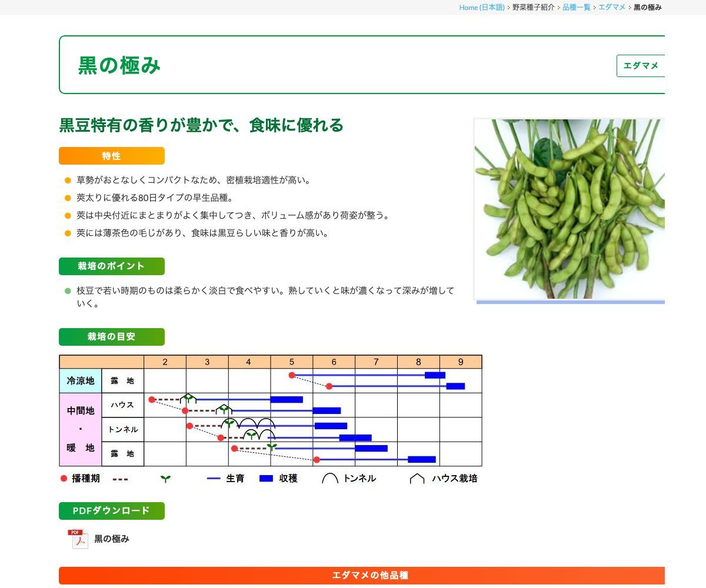
Task: Click the トンネル row label in chart
Action: tap(123, 430)
